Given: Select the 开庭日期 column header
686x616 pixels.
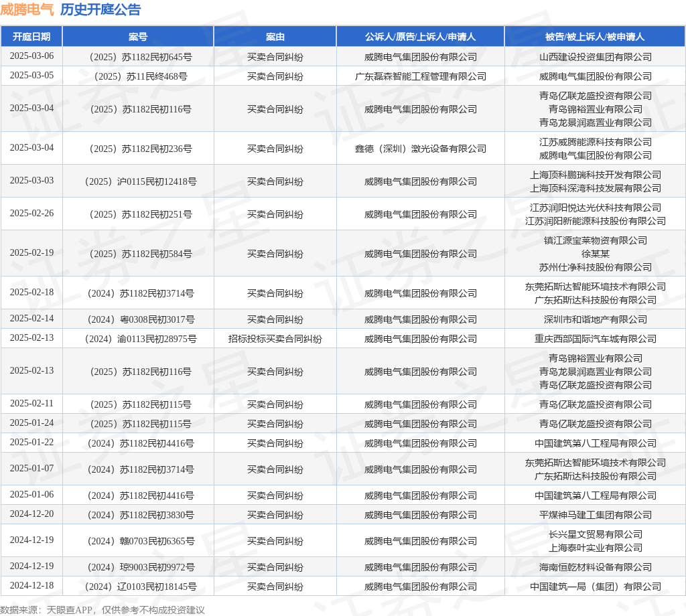Looking at the screenshot, I should click(x=31, y=37).
